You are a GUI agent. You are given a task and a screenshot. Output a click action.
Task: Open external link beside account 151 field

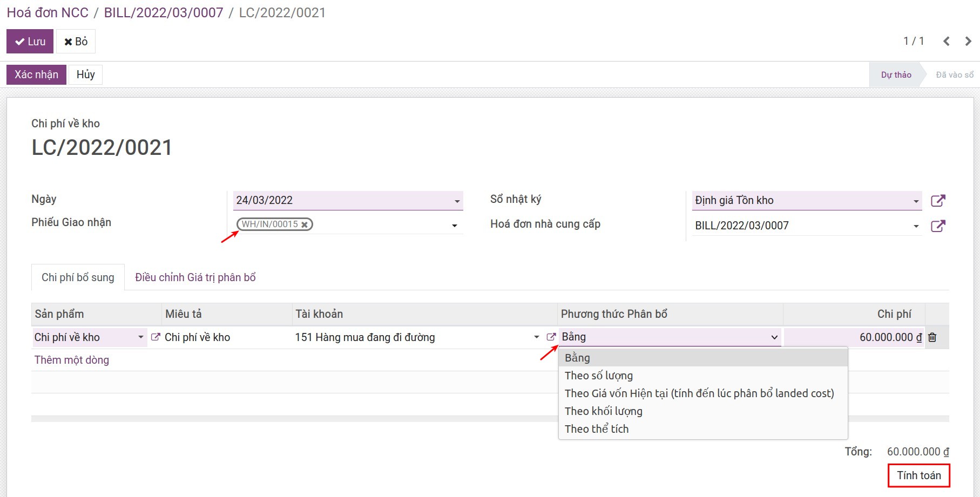(x=551, y=337)
